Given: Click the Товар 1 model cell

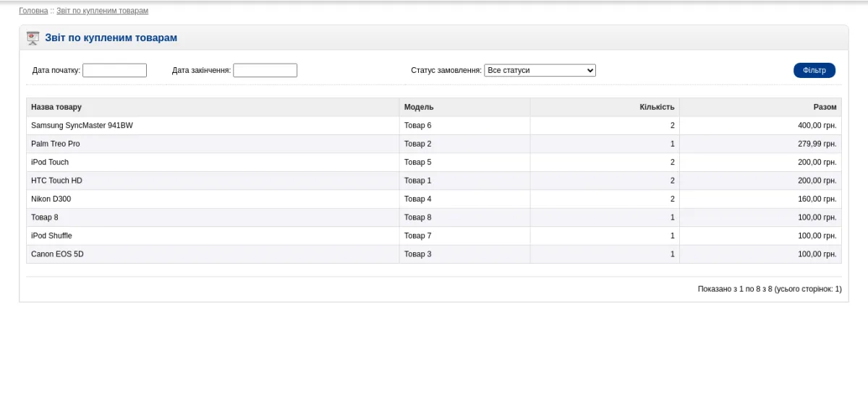Looking at the screenshot, I should (x=464, y=181).
